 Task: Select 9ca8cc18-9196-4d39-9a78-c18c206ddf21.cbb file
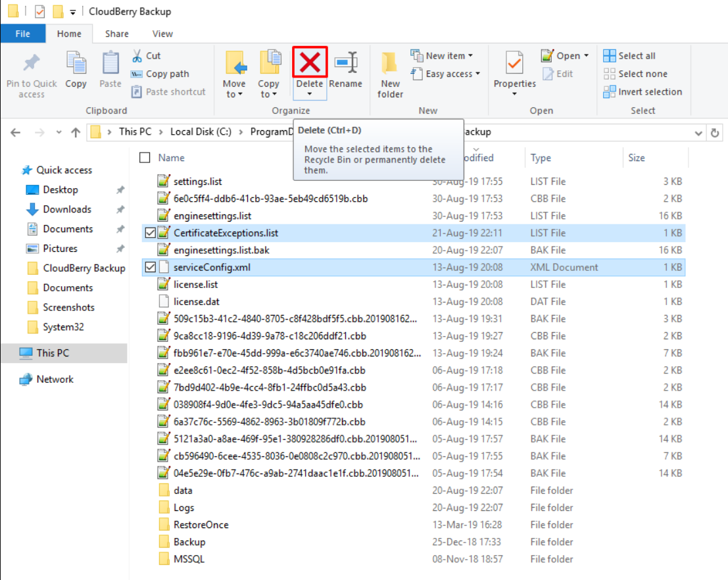[x=270, y=336]
